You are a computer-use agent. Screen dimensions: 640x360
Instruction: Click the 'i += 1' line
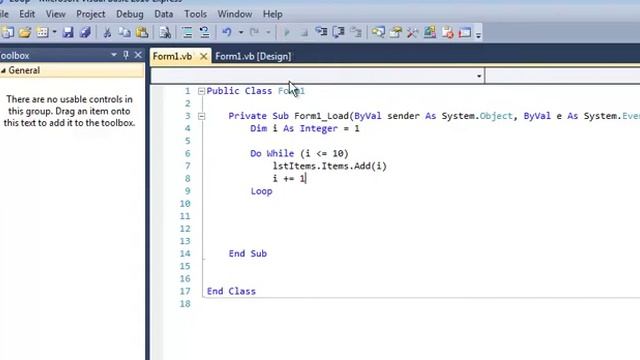[289, 178]
